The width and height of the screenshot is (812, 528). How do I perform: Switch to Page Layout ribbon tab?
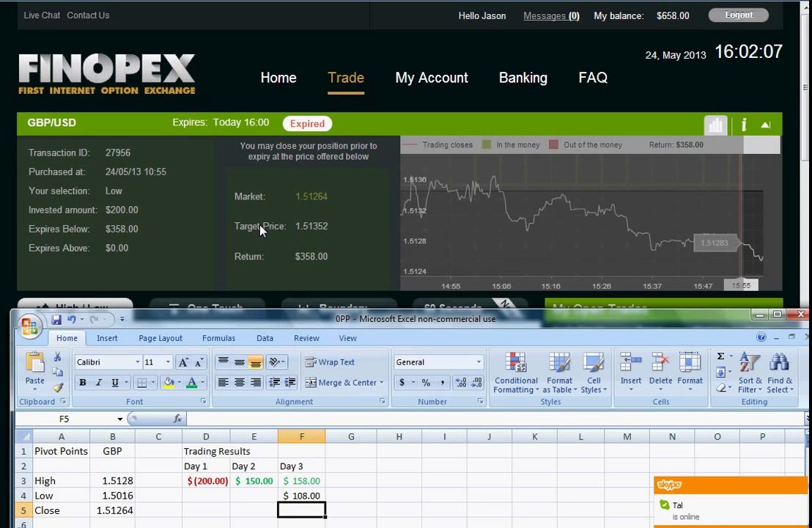coord(160,338)
